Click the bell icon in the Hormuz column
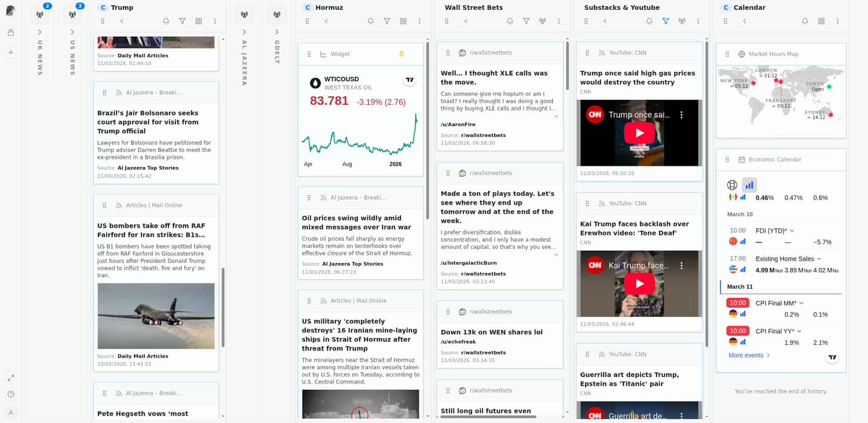The image size is (868, 423). click(x=371, y=21)
